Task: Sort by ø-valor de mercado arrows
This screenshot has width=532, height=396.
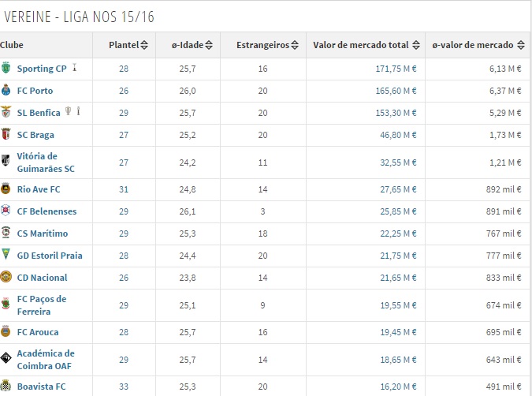Action: click(x=521, y=45)
